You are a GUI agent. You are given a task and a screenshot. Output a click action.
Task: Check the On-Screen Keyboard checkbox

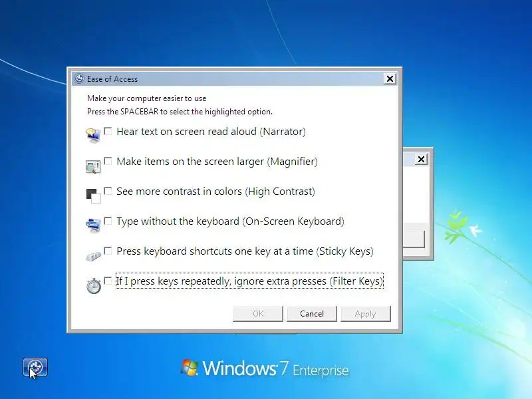(x=108, y=221)
